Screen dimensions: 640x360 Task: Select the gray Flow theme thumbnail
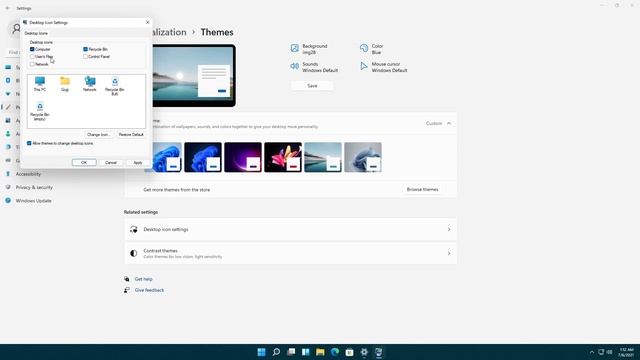363,157
